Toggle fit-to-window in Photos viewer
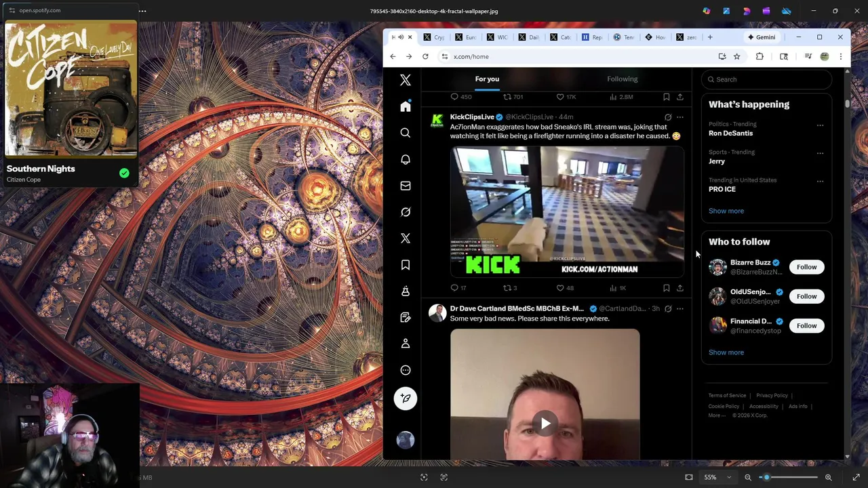 click(689, 477)
